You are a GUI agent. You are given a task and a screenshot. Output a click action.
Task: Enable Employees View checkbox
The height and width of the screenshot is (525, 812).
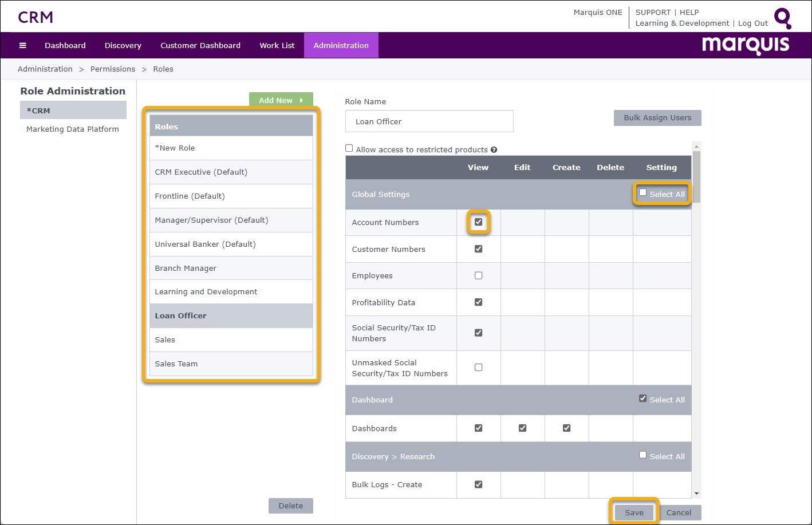[x=479, y=275]
